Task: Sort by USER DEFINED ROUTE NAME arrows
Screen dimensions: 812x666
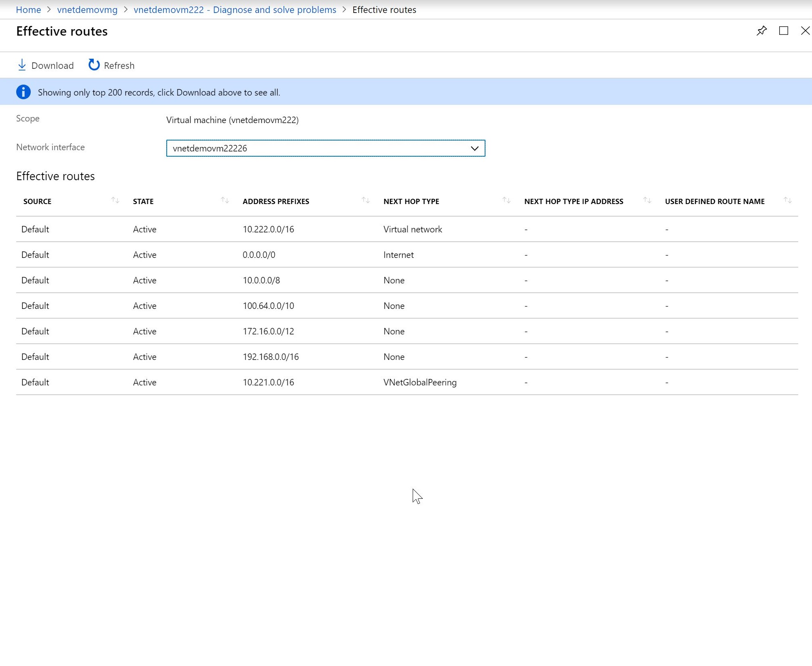Action: (x=788, y=200)
